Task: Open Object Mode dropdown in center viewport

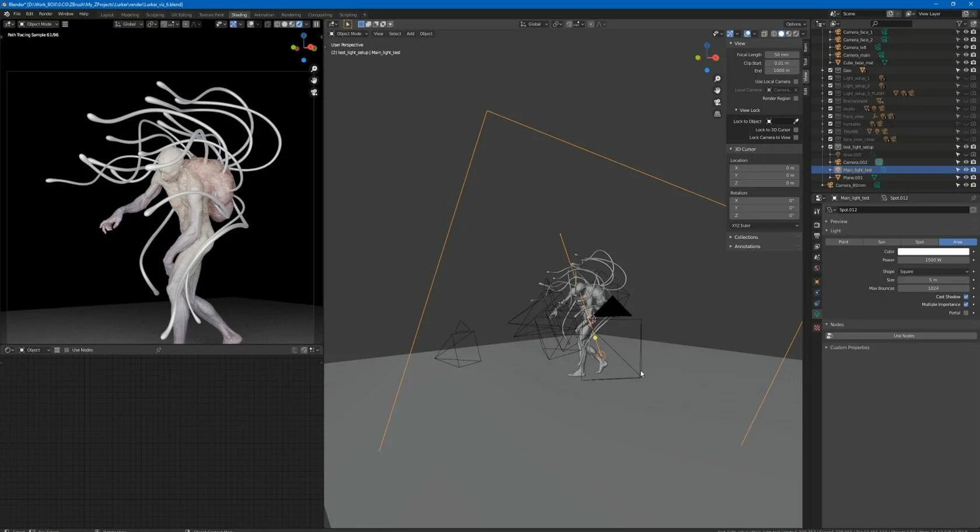Action: coord(349,34)
